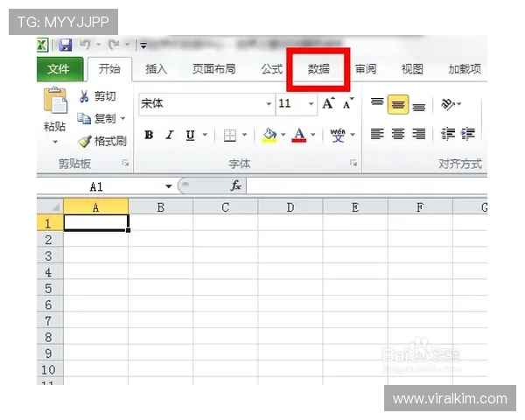Click 剪切 (Cut) scissors button
The image size is (525, 420).
pyautogui.click(x=97, y=96)
